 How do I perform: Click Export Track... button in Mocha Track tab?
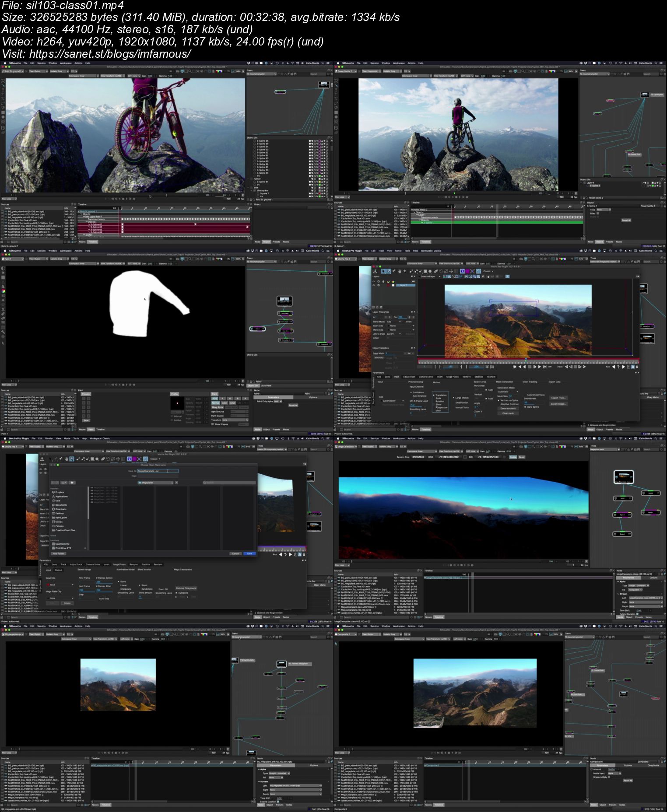click(558, 398)
